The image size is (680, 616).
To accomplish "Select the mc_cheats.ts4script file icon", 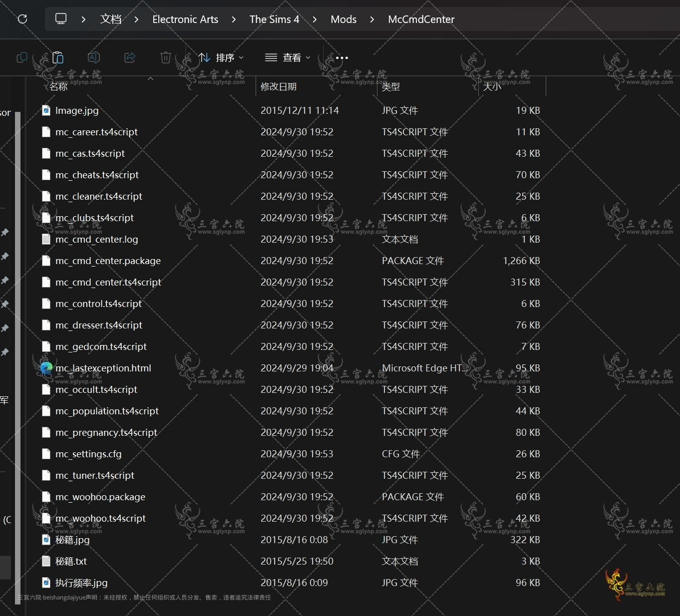I will [x=46, y=175].
